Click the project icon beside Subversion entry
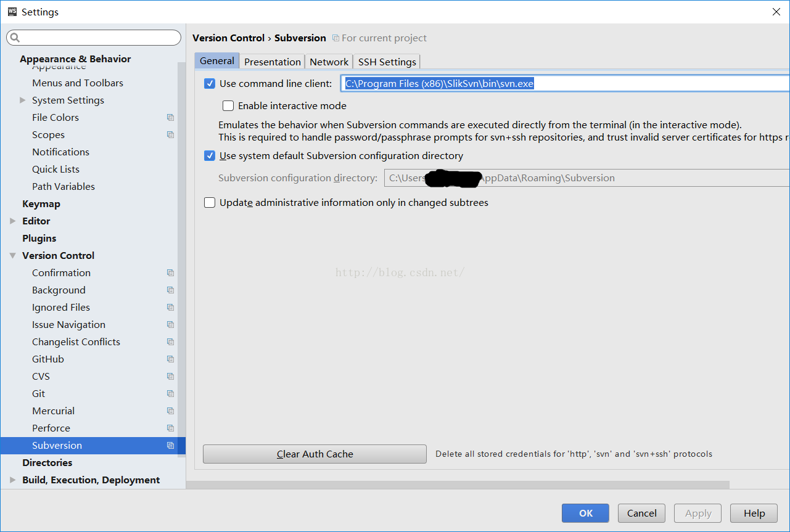 click(170, 446)
